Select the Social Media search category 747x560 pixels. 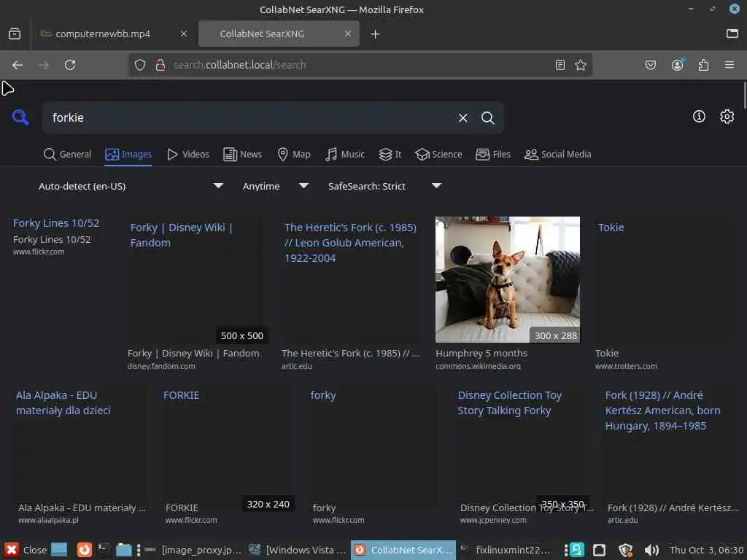click(557, 155)
